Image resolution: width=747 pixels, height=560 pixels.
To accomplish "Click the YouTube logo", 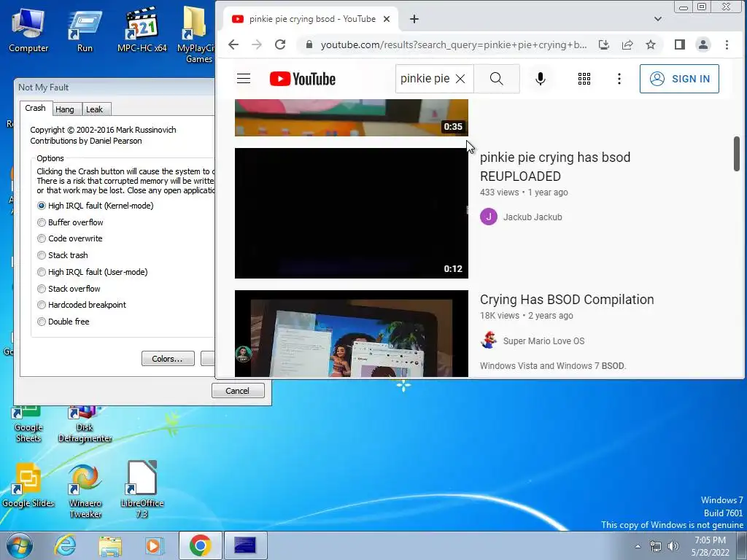I will tap(303, 79).
